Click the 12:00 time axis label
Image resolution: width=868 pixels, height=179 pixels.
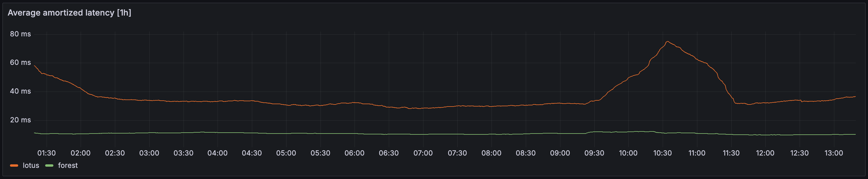point(765,153)
